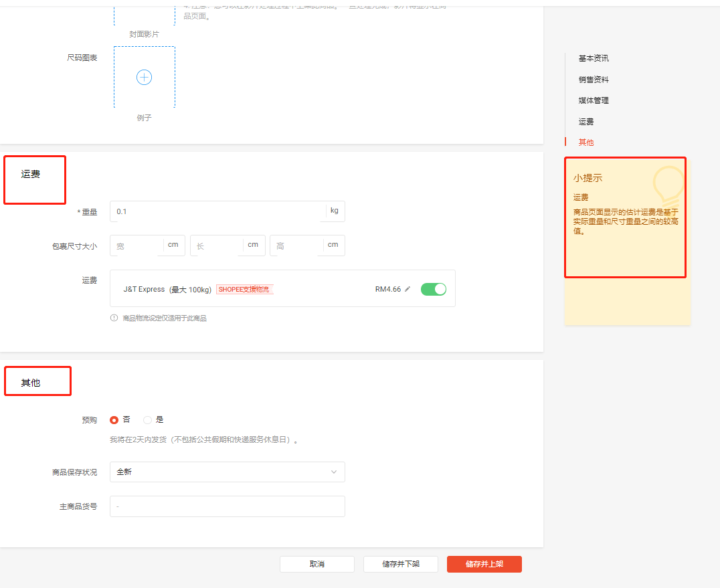Select 否 radio button for 预购
Viewport: 720px width, 588px height.
click(x=114, y=419)
